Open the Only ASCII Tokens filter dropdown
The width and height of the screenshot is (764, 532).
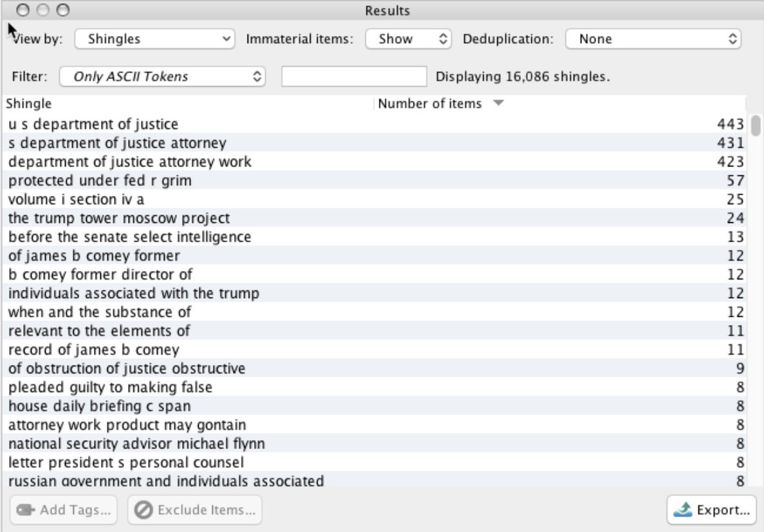tap(162, 76)
